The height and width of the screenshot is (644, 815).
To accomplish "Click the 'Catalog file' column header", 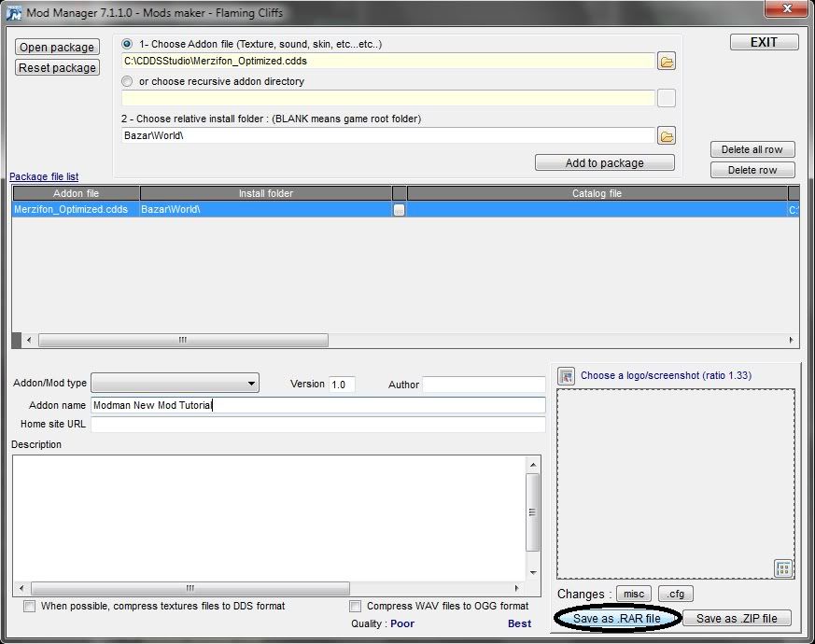I will (597, 193).
